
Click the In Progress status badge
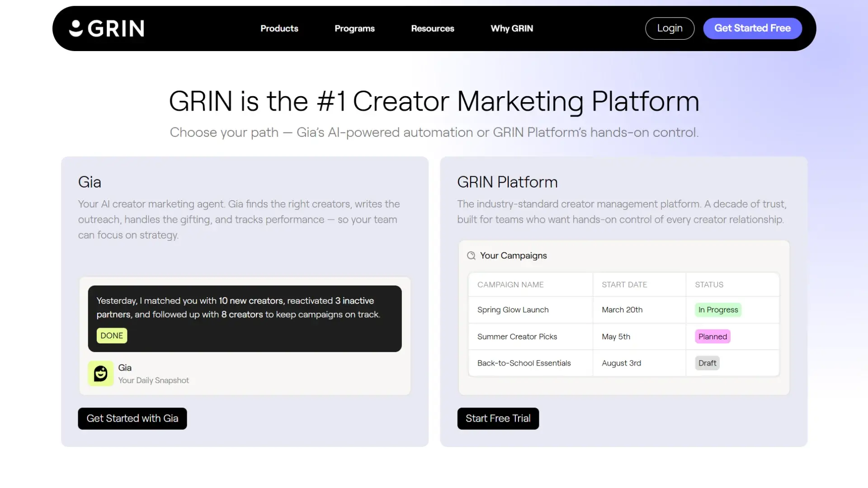tap(718, 310)
